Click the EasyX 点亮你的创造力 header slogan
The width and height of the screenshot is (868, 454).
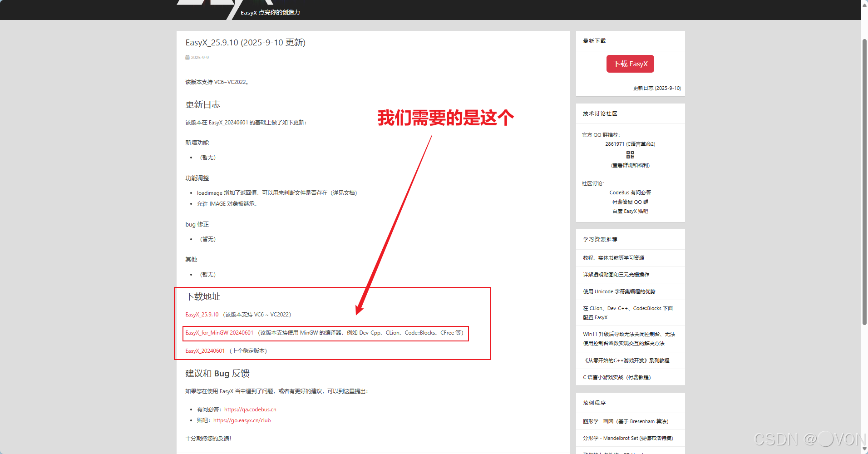(x=270, y=13)
